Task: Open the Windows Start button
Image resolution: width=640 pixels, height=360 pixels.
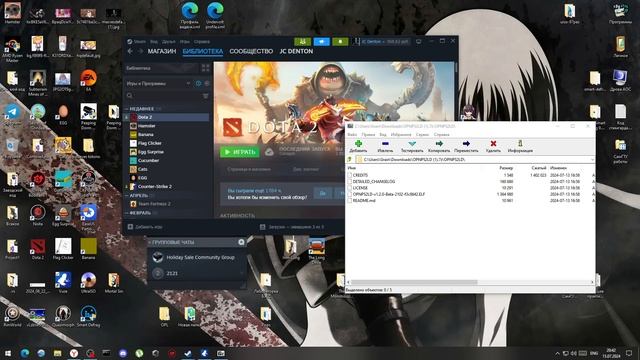Action: click(x=8, y=353)
